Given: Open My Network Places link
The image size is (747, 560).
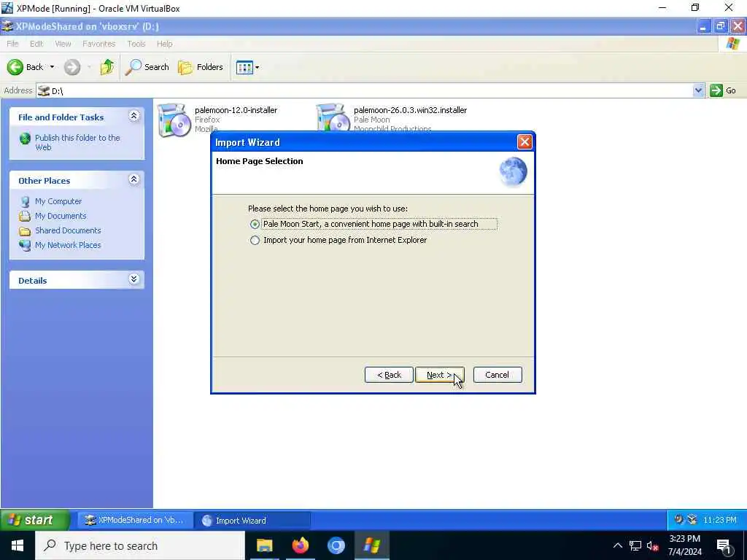Looking at the screenshot, I should (x=68, y=245).
